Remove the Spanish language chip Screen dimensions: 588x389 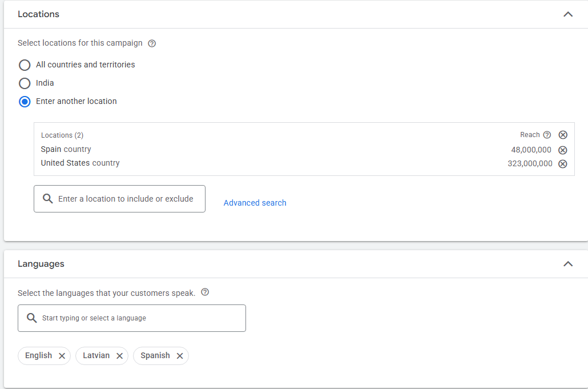pyautogui.click(x=179, y=355)
